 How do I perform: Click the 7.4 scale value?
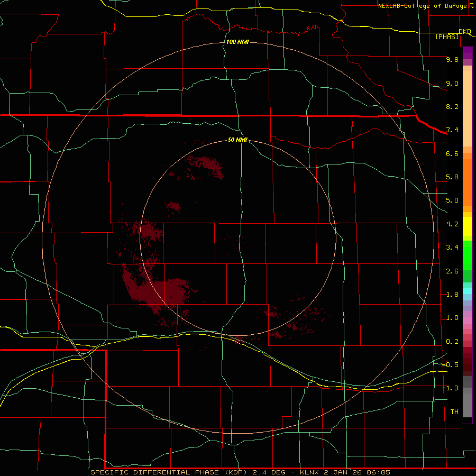452,130
